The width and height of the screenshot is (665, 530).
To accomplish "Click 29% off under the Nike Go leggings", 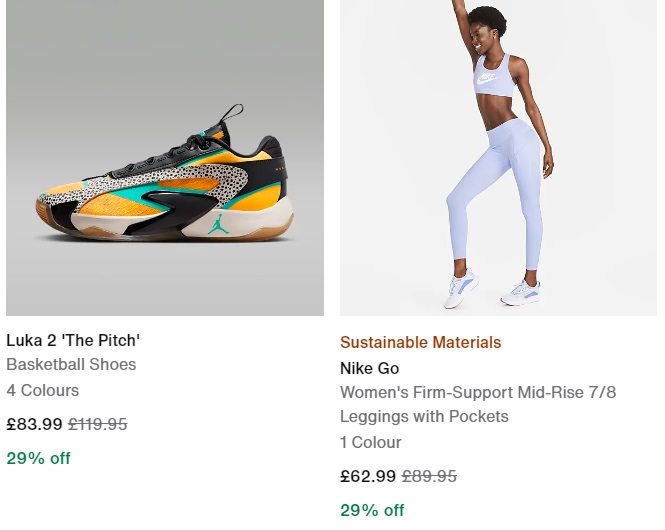I will click(372, 510).
